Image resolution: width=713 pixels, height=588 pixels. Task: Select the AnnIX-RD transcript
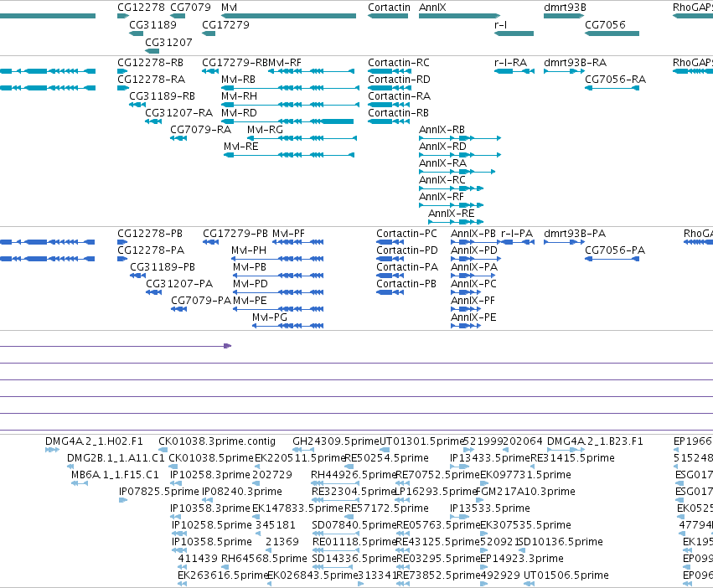[x=460, y=155]
